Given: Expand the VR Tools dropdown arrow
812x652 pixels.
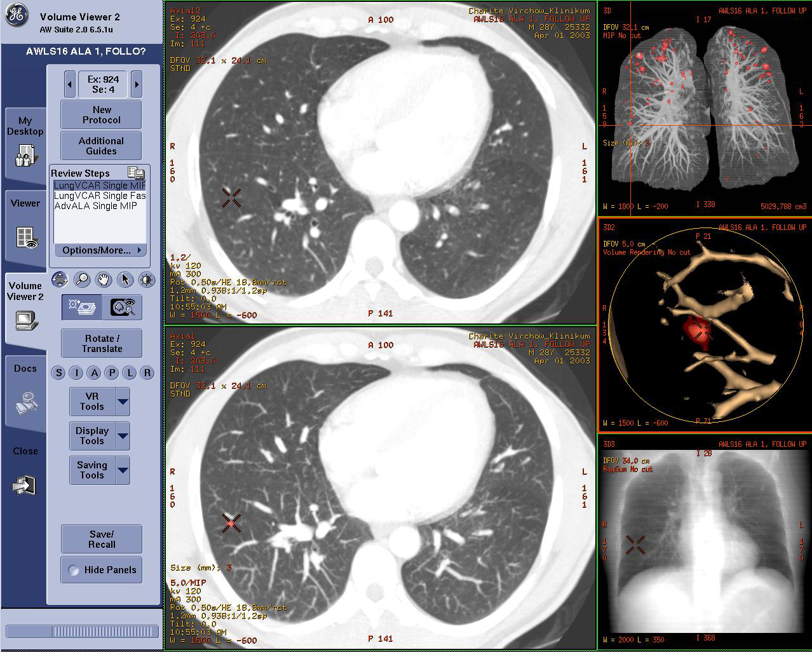Looking at the screenshot, I should (x=121, y=401).
